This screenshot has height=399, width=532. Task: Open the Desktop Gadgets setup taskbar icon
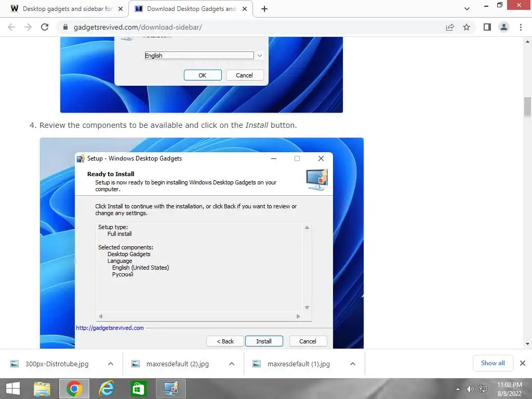click(170, 389)
